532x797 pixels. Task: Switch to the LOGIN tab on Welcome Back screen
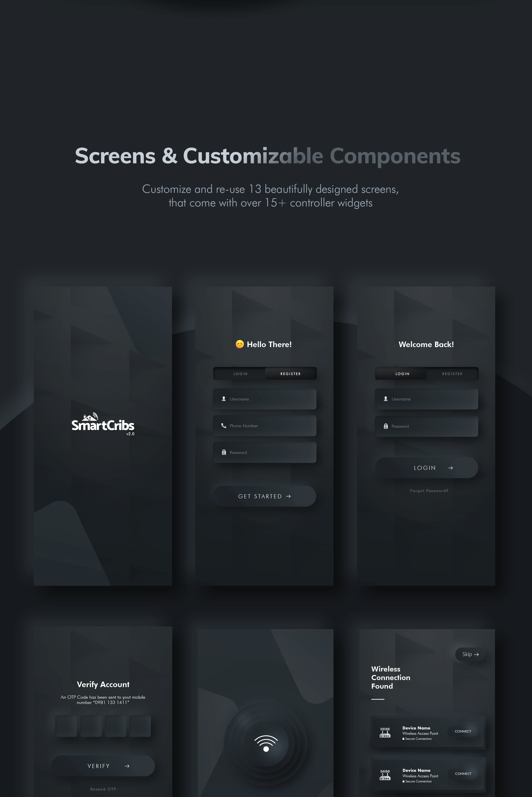pyautogui.click(x=402, y=373)
